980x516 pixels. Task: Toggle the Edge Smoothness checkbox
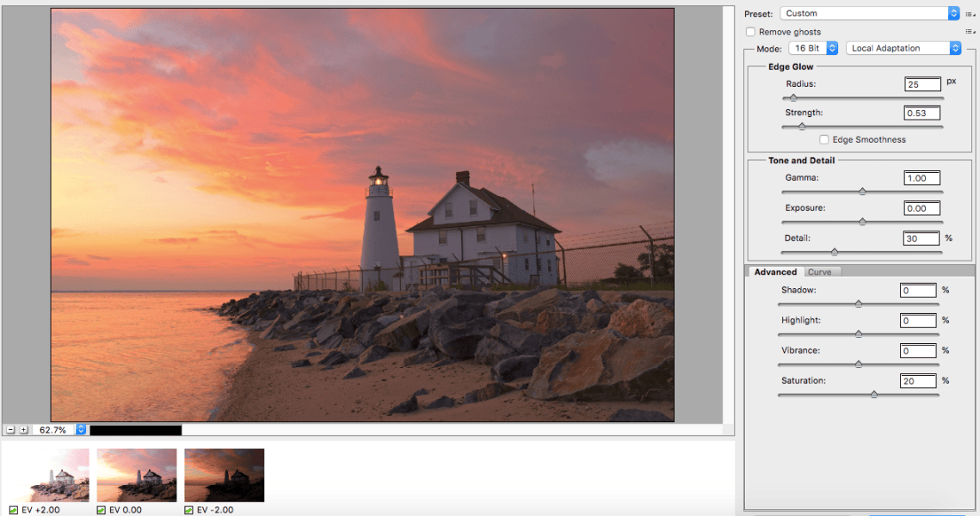(823, 140)
